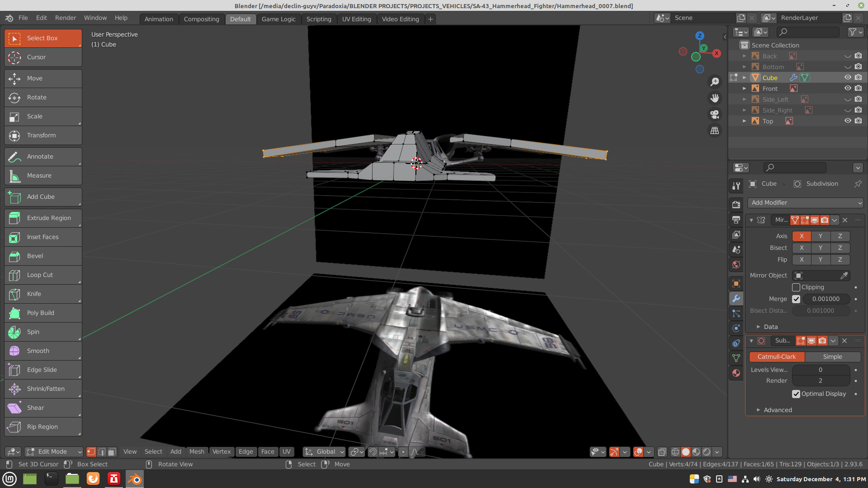Activate the Rip Region tool
Image resolution: width=868 pixels, height=488 pixels.
43,427
